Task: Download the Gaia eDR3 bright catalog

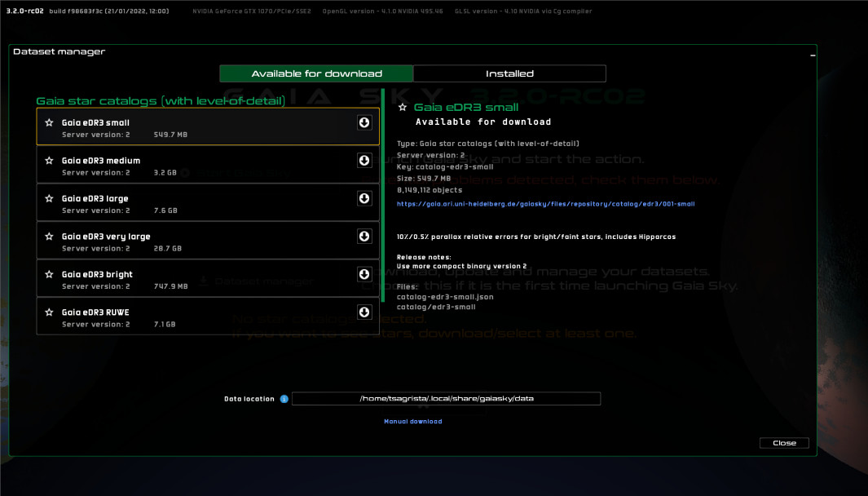Action: click(364, 274)
